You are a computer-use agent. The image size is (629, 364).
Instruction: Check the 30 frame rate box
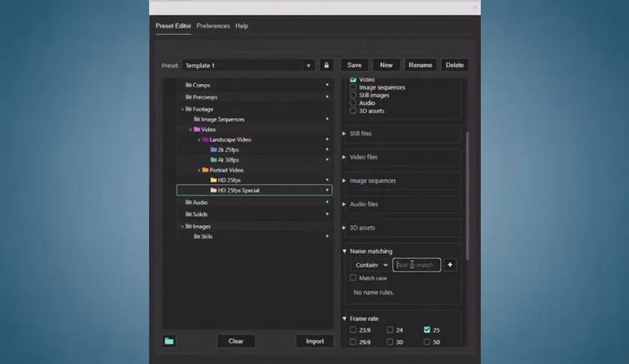[x=390, y=341]
